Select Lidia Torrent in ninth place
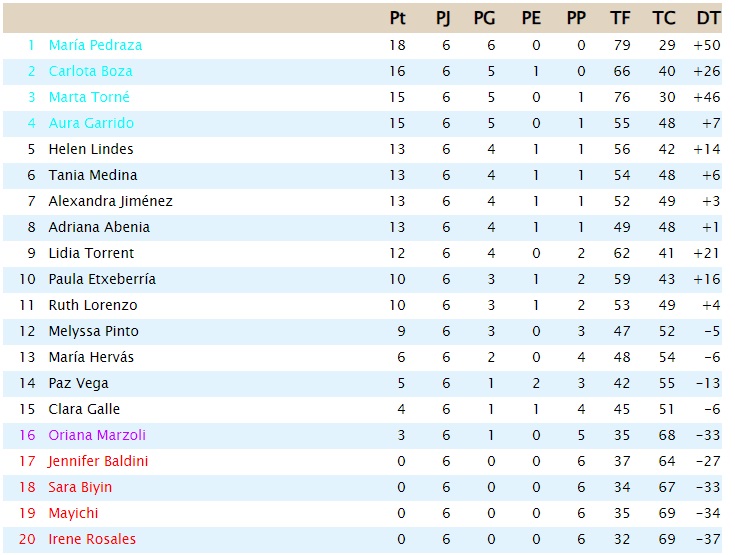Screen dimensions: 735x555 (91, 253)
